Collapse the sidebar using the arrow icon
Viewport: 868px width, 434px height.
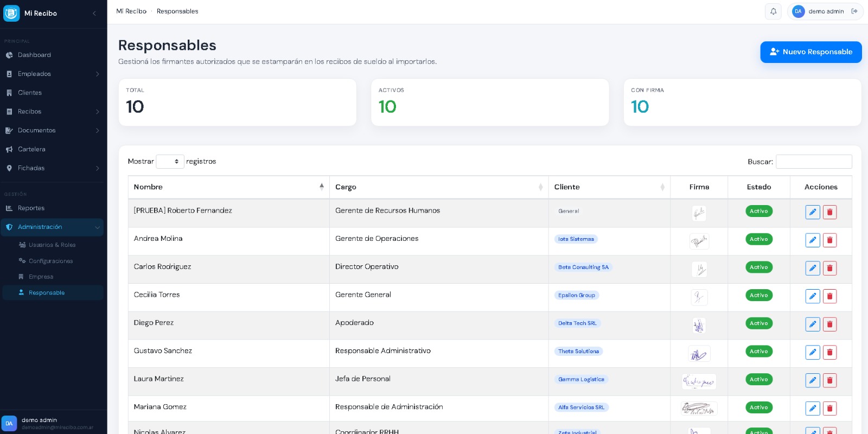click(x=94, y=13)
